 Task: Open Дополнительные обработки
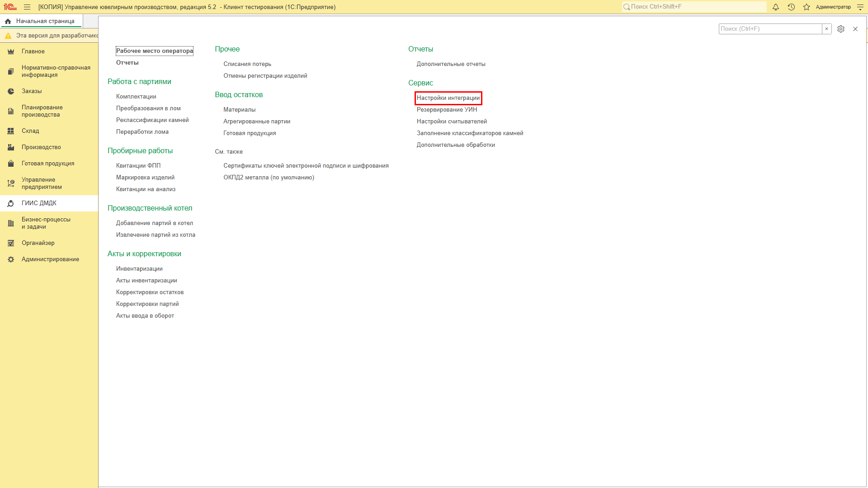pos(456,145)
